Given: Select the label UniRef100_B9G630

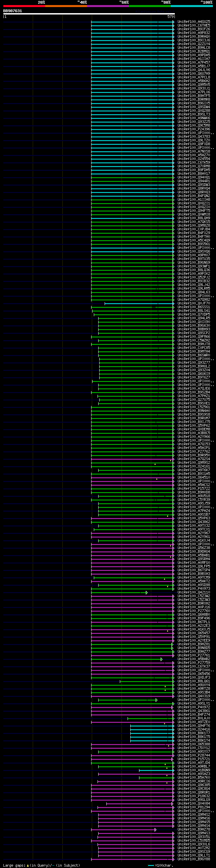Looking at the screenshot, I should 194,325.
